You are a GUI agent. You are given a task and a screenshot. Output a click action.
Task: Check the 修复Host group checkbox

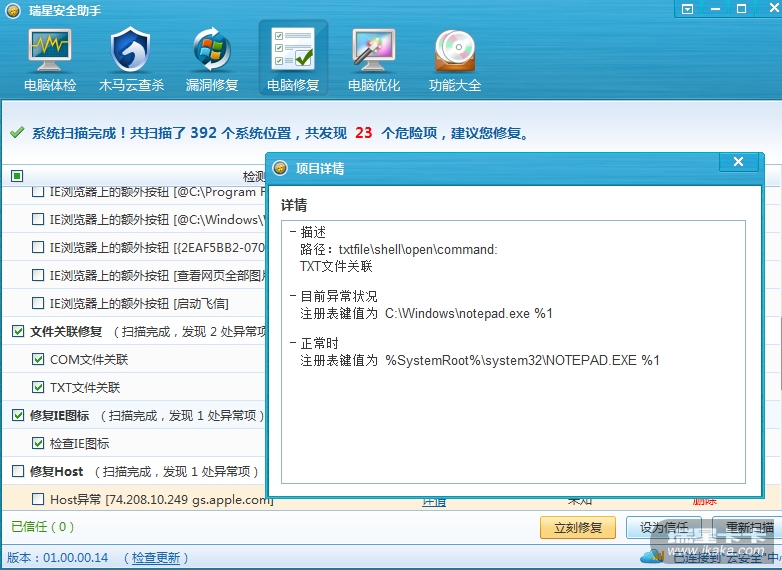point(18,471)
